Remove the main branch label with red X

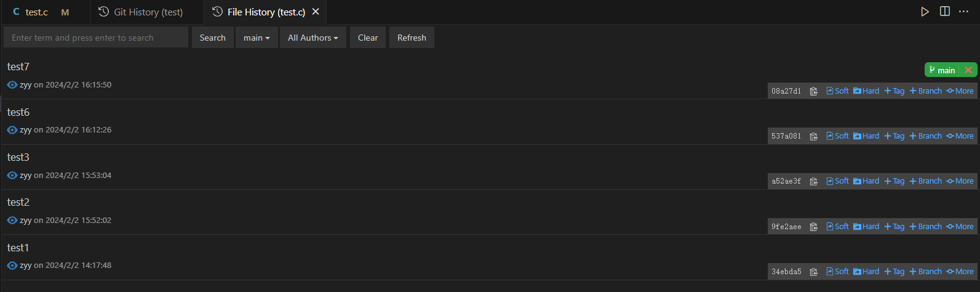(x=968, y=70)
